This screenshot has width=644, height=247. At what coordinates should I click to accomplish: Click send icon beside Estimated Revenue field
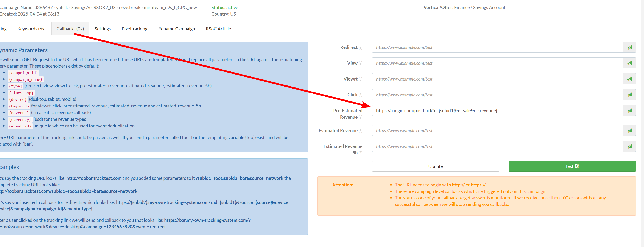[x=629, y=130]
